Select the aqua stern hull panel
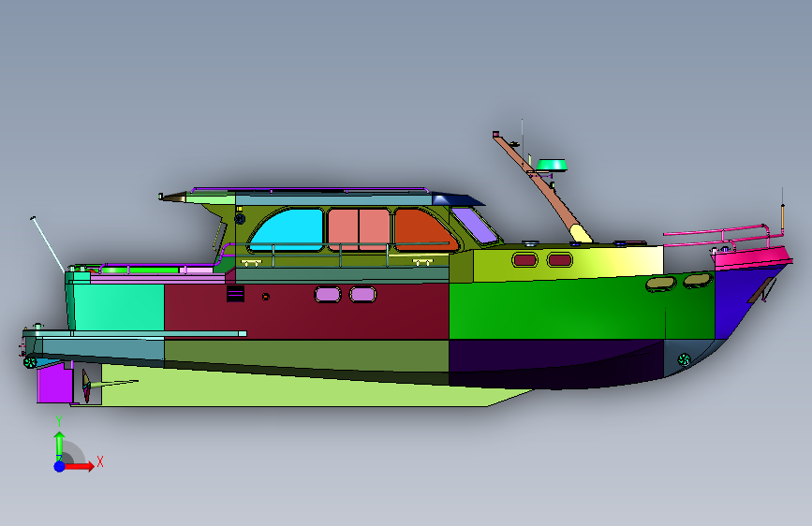 [120, 306]
